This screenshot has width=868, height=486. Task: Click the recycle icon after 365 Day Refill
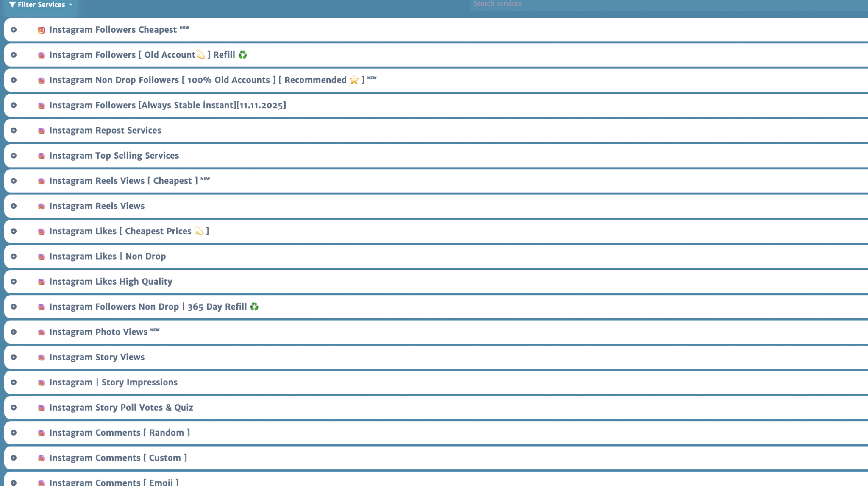[254, 307]
